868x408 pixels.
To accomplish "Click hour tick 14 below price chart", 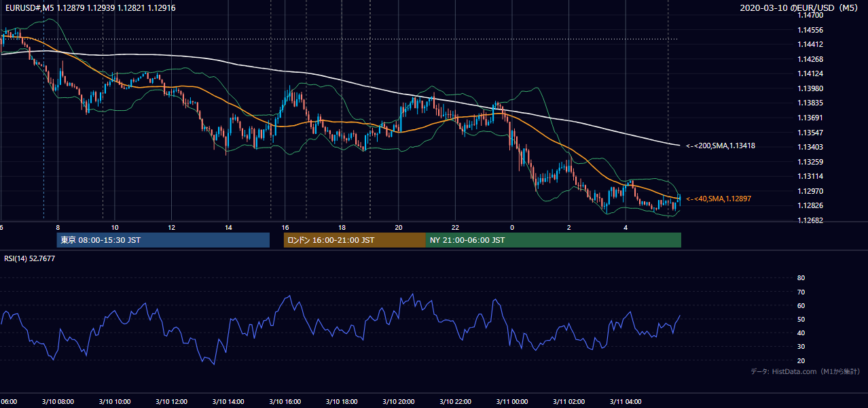I will [228, 227].
